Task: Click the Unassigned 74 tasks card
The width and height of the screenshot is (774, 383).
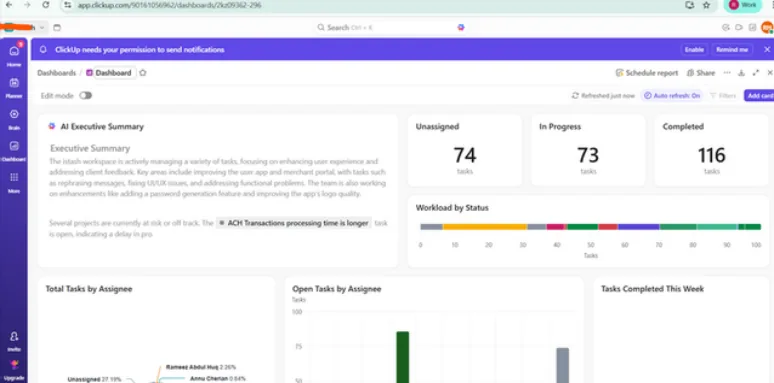Action: click(464, 151)
